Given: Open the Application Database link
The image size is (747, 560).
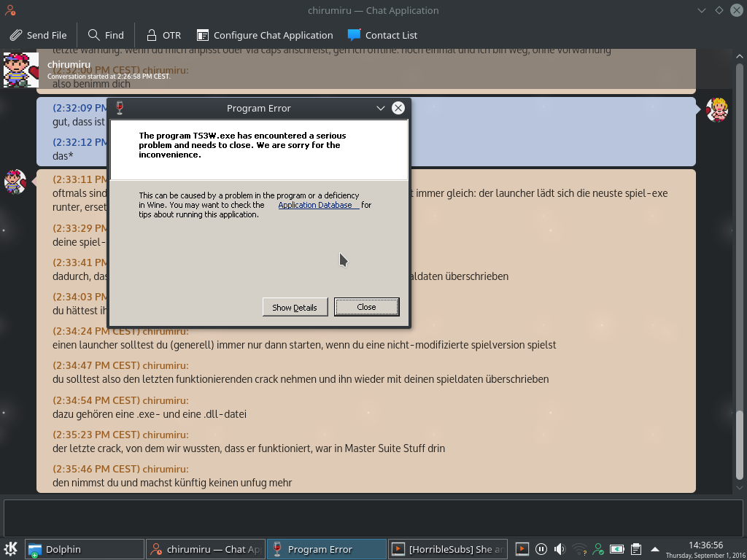Looking at the screenshot, I should coord(318,205).
